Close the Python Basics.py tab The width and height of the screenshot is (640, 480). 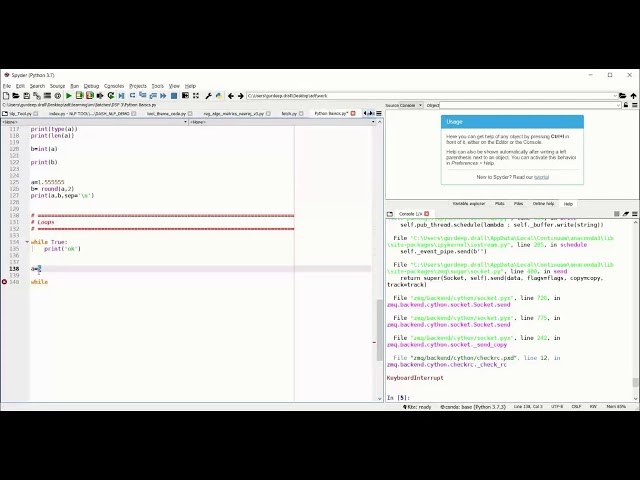pos(353,113)
